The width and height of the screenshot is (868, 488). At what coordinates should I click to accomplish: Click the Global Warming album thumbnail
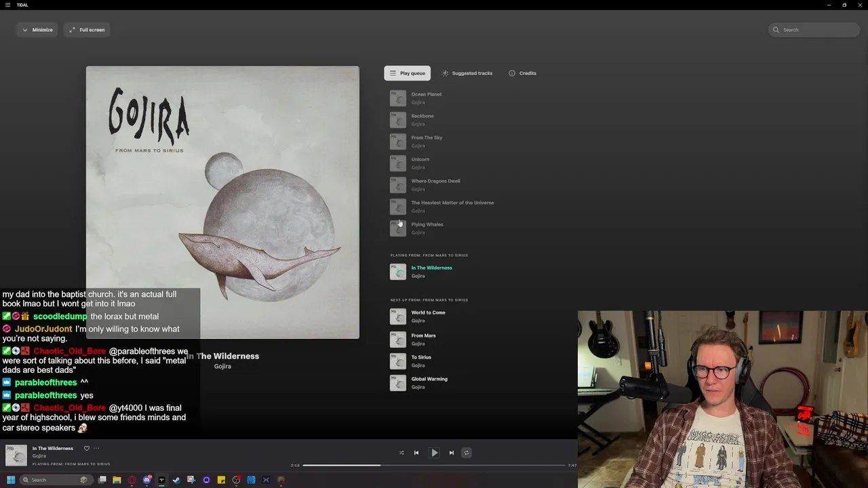pos(398,383)
